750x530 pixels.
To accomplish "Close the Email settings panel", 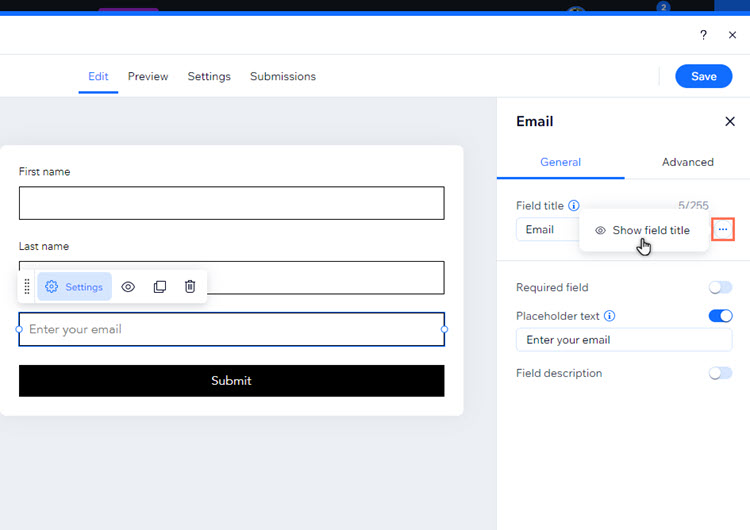I will click(x=729, y=121).
